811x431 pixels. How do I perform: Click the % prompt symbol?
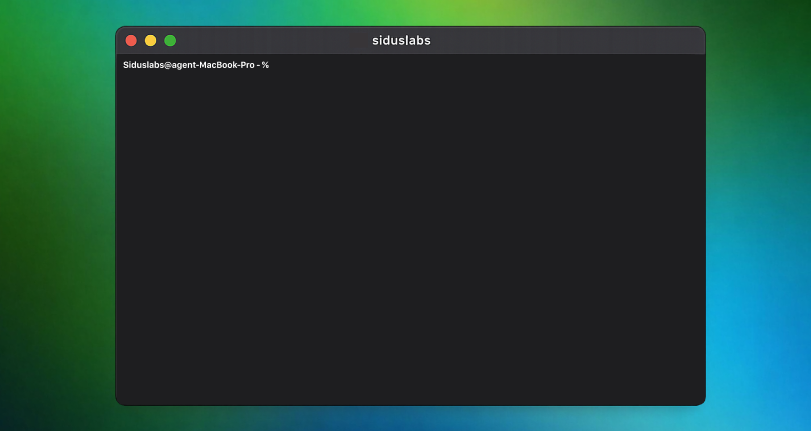pos(265,65)
